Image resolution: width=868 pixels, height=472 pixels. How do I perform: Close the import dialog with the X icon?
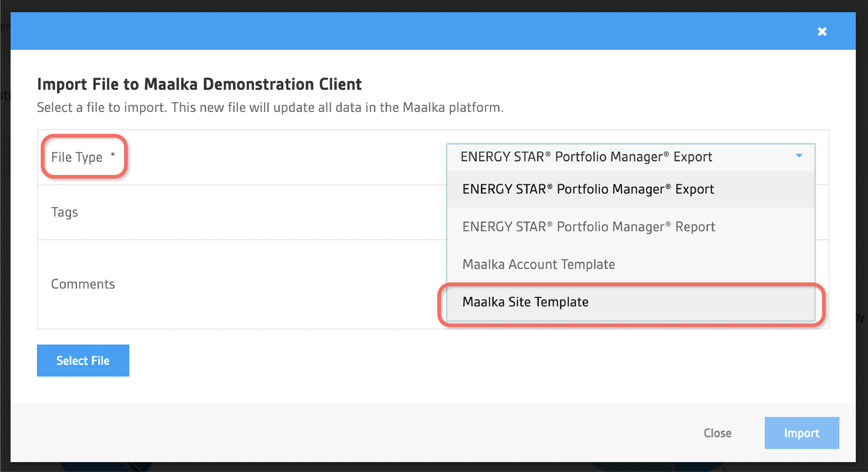pyautogui.click(x=822, y=31)
